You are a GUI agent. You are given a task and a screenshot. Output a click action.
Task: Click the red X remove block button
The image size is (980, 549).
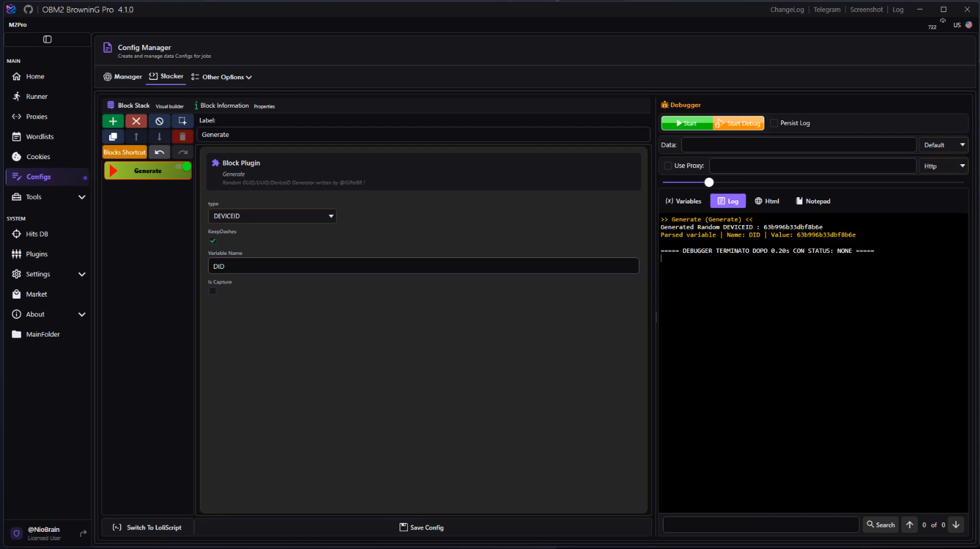136,121
